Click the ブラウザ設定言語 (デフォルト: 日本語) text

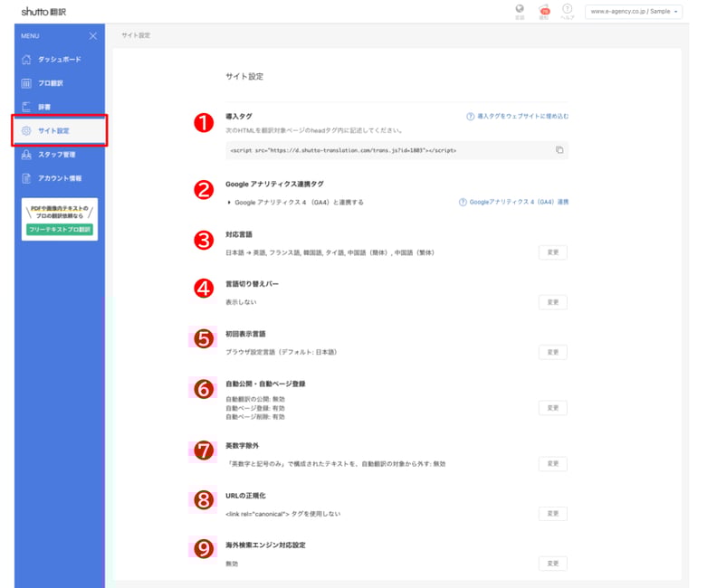point(282,353)
